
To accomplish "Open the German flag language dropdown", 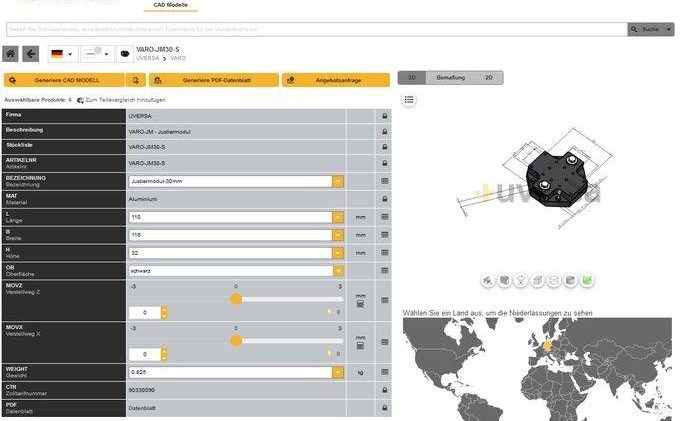I will point(61,54).
